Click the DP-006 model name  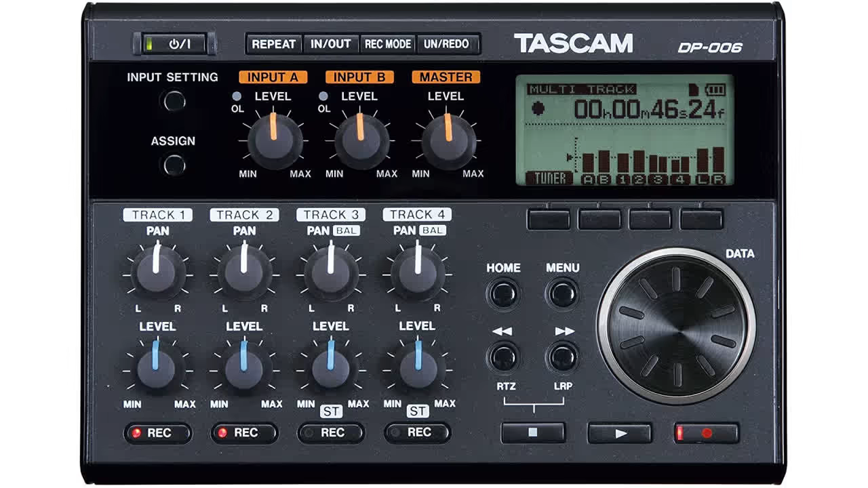(x=710, y=47)
